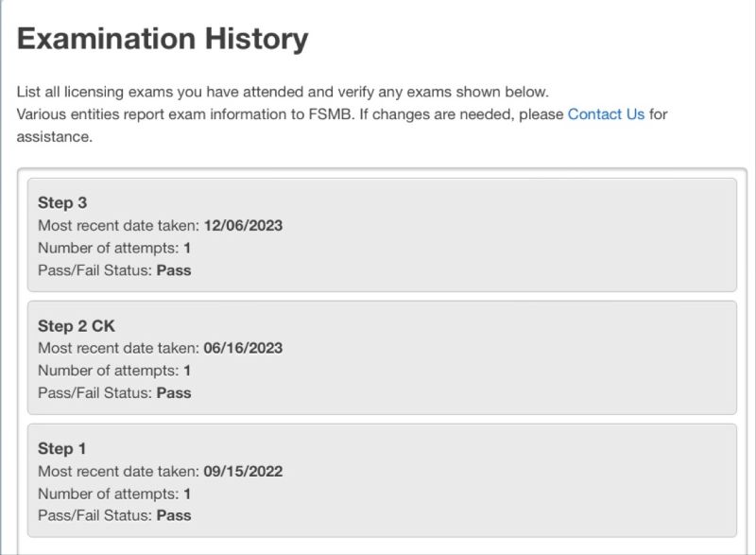This screenshot has height=555, width=756.
Task: Click the Step 1 date 09/15/2022
Action: click(x=243, y=471)
